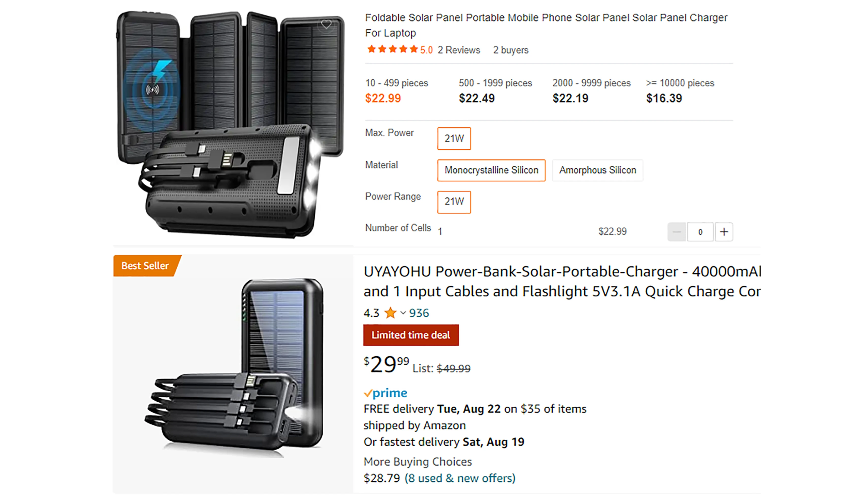Click the heart wishlist icon on solar panel image
This screenshot has width=864, height=504.
[x=326, y=24]
